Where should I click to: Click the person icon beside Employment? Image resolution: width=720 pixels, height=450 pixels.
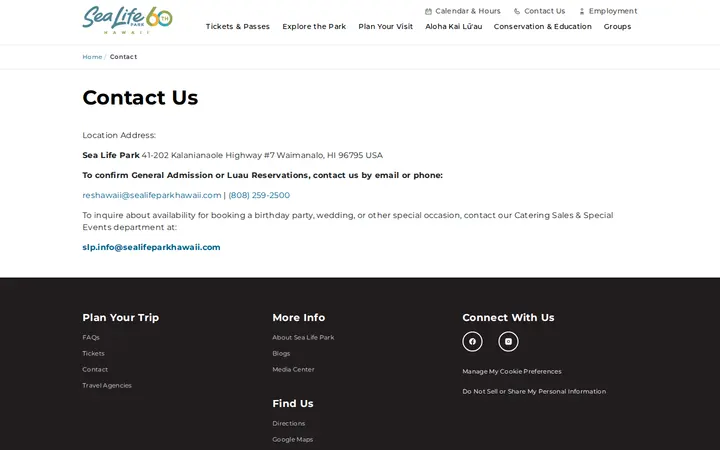coord(582,11)
